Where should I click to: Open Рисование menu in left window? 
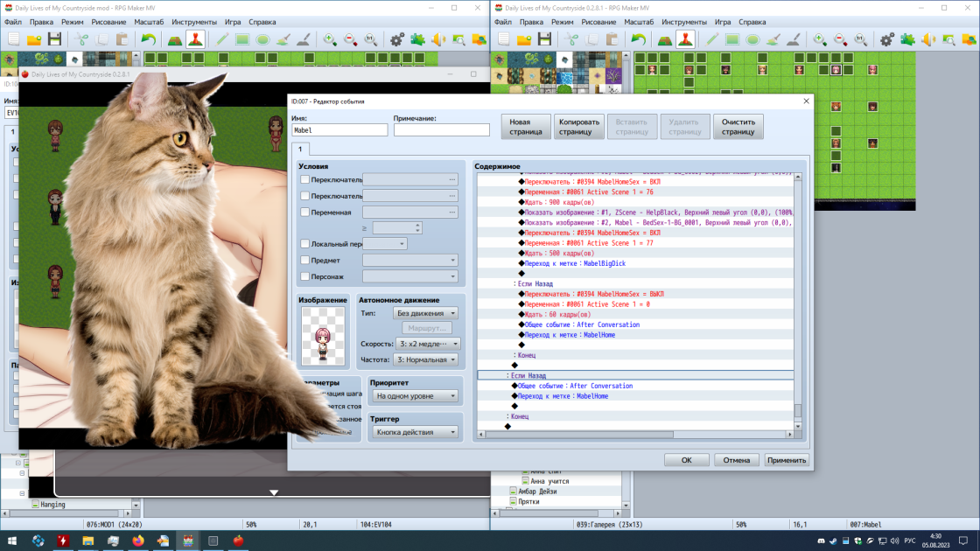coord(108,22)
